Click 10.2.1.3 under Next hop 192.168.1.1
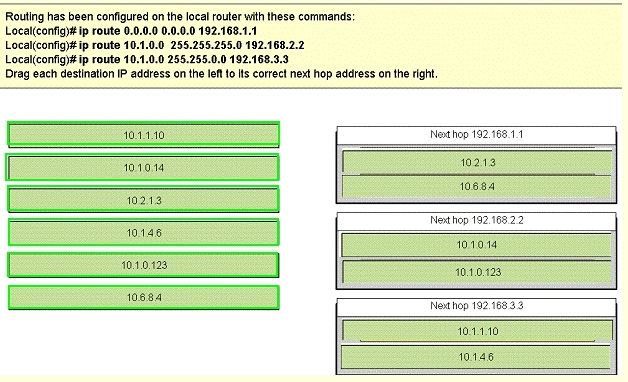The width and height of the screenshot is (628, 382). 477,162
